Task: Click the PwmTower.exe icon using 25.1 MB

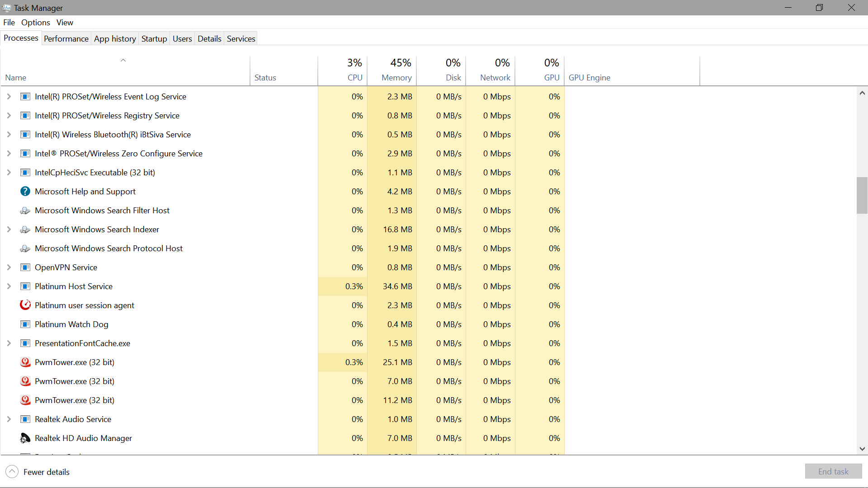Action: click(25, 362)
